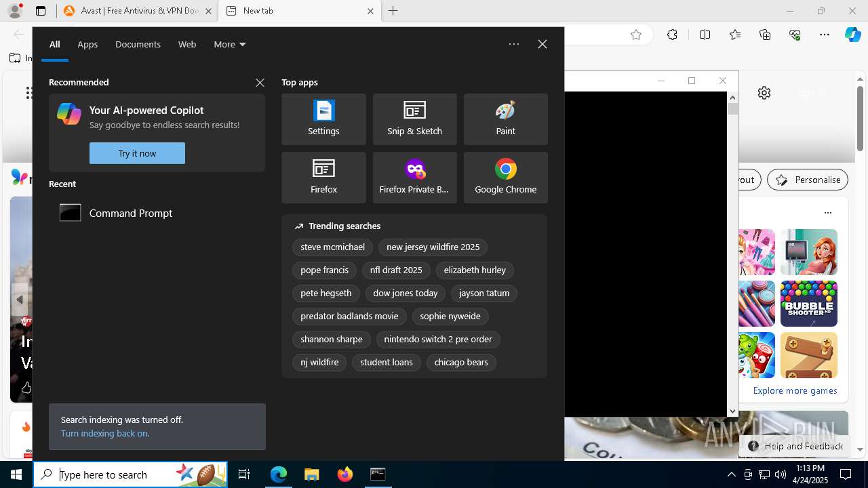Open games widget more options ellipsis
This screenshot has height=488, width=868.
click(827, 212)
